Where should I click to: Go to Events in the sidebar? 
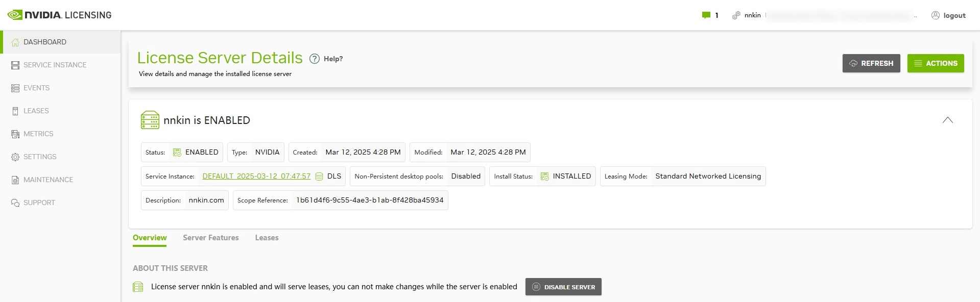pyautogui.click(x=36, y=88)
